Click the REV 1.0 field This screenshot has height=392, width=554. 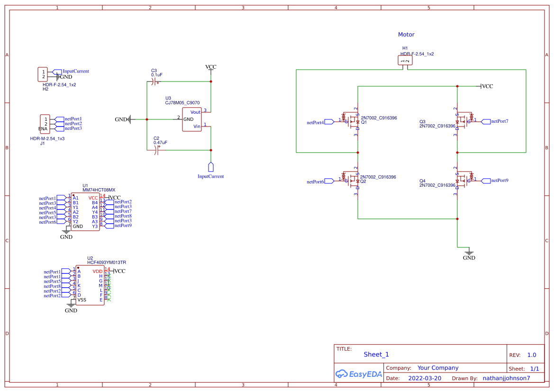531,355
